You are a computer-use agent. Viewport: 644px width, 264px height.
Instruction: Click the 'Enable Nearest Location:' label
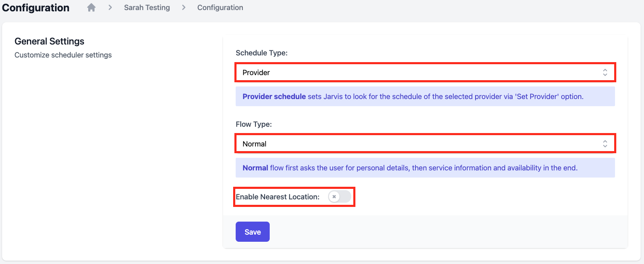tap(278, 197)
